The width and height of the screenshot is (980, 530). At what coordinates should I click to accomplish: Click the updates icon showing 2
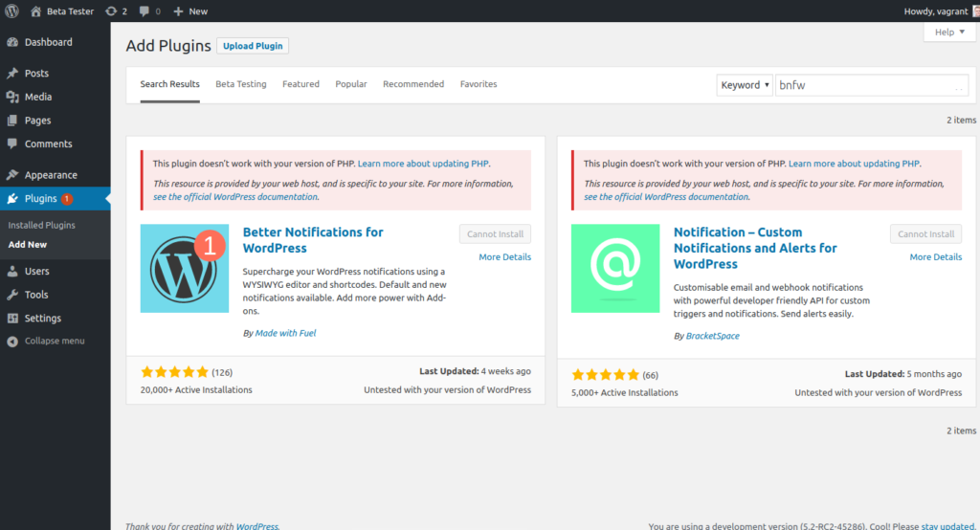111,11
